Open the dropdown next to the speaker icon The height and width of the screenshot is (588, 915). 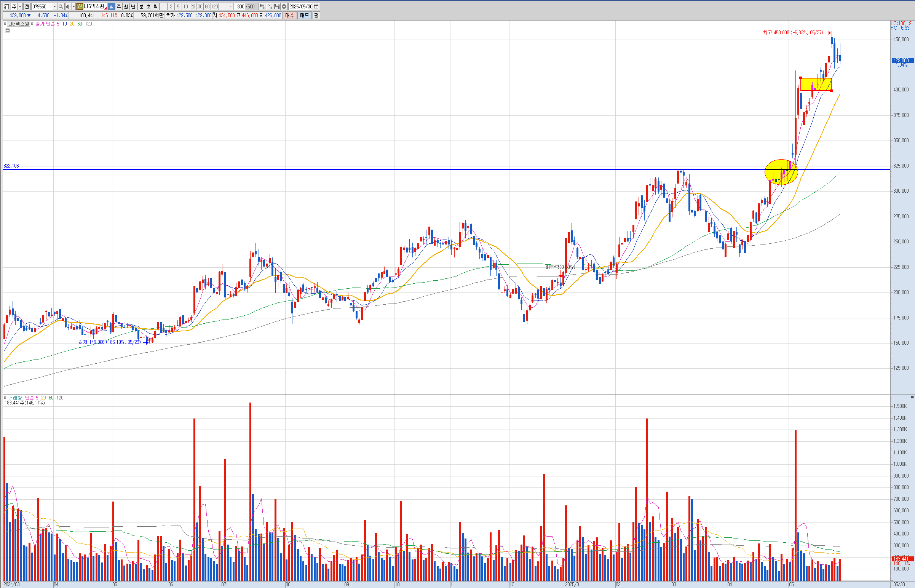point(73,6)
